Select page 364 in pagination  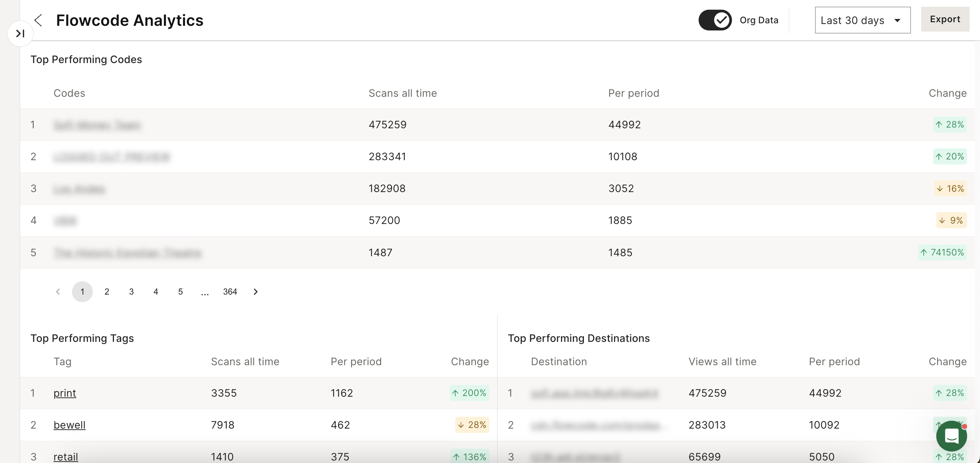pos(230,291)
